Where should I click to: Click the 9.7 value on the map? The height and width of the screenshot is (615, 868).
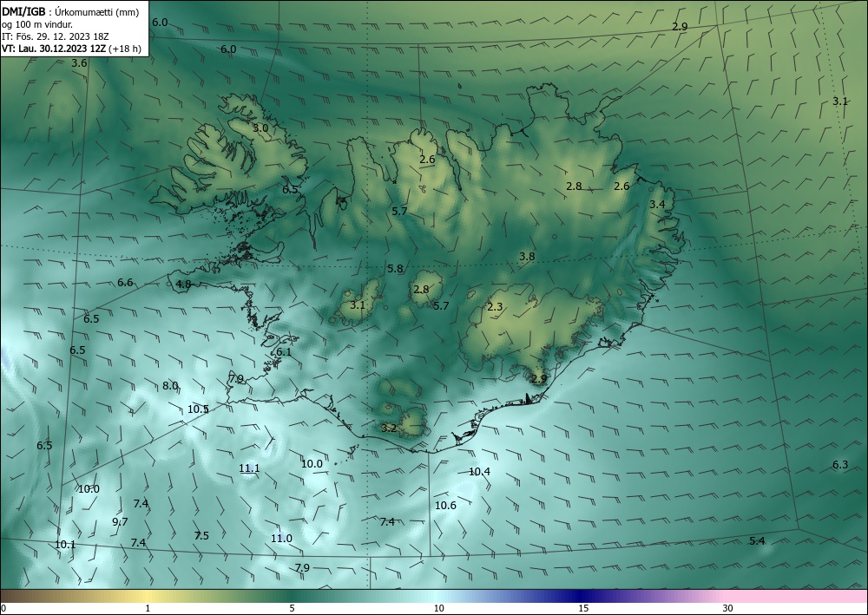[120, 521]
